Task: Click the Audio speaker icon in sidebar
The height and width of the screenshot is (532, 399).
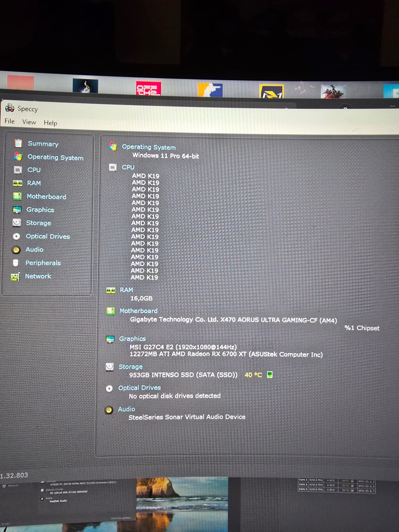Action: [x=16, y=250]
